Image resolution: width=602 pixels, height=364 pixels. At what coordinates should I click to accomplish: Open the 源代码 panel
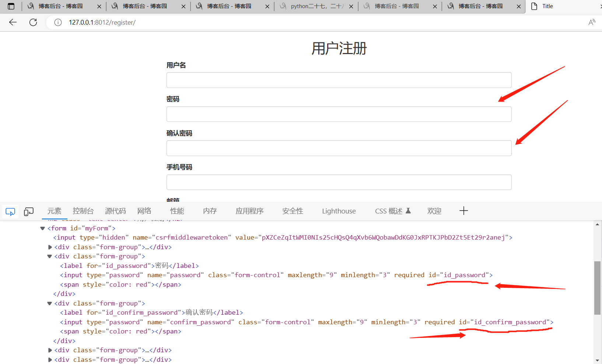coord(115,211)
